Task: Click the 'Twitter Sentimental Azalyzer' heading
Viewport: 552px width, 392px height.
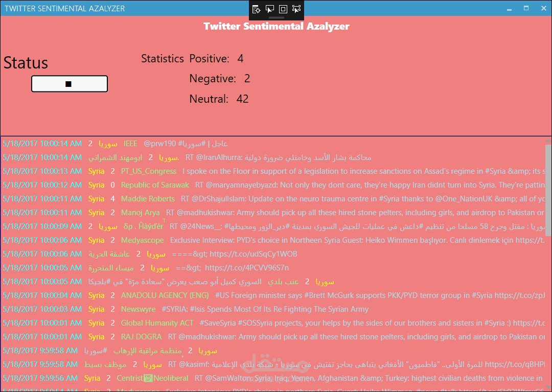Action: (x=277, y=26)
